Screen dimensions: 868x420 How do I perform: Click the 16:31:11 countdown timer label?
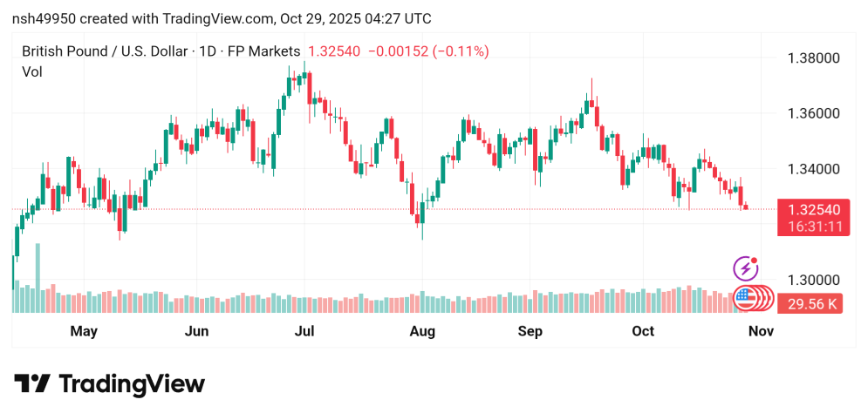pos(813,227)
